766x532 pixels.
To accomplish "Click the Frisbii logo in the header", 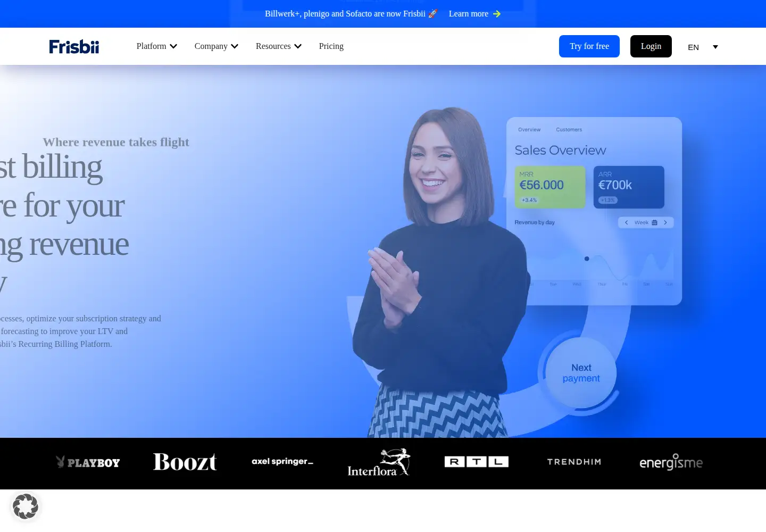I will tap(74, 47).
